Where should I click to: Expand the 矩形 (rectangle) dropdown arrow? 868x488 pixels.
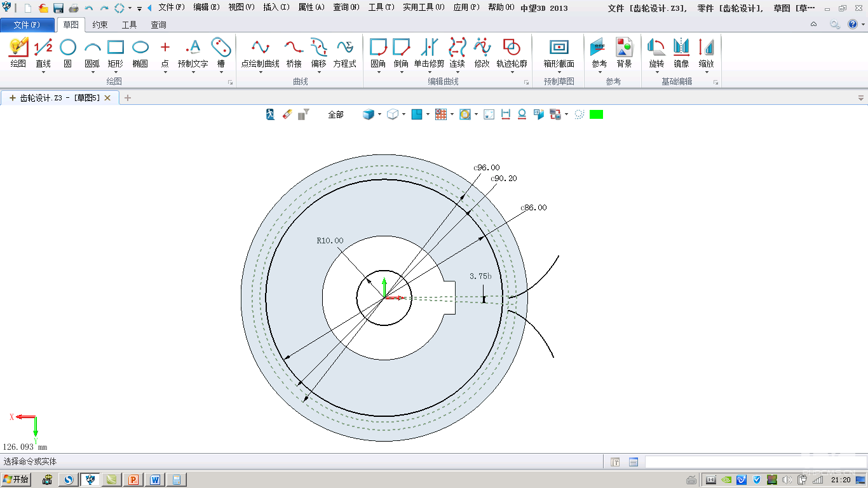pos(115,72)
